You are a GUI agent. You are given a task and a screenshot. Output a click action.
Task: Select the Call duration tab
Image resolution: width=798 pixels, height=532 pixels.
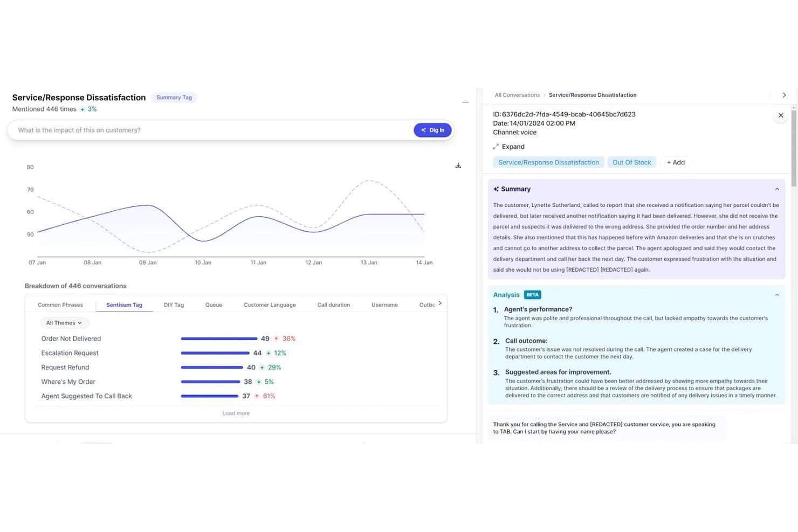[x=333, y=305]
